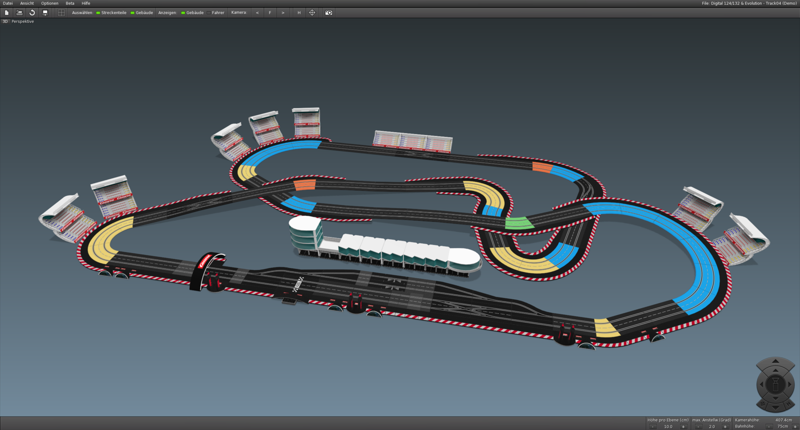Open the Ansicht menu

pos(27,3)
